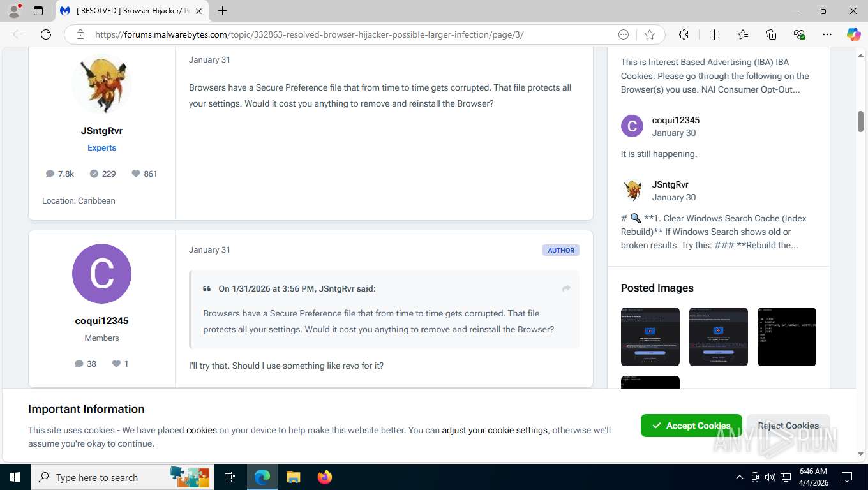View JSntgRvr's 7.8k posts count
868x490 pixels.
[x=60, y=174]
